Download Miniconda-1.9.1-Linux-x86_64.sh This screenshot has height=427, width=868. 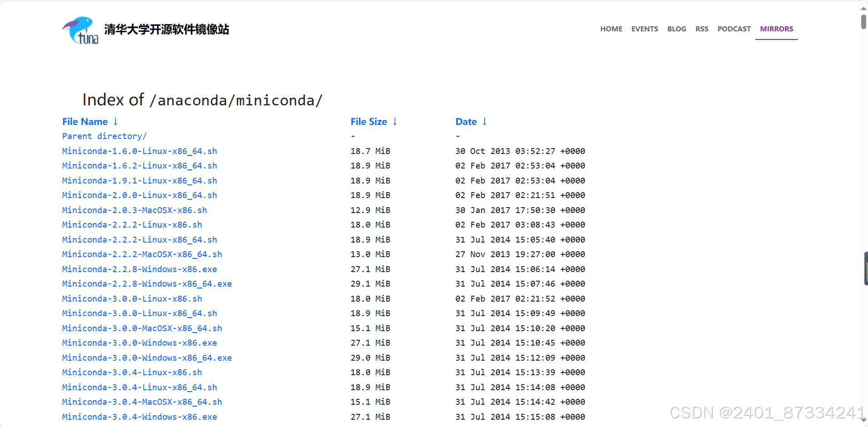click(140, 180)
